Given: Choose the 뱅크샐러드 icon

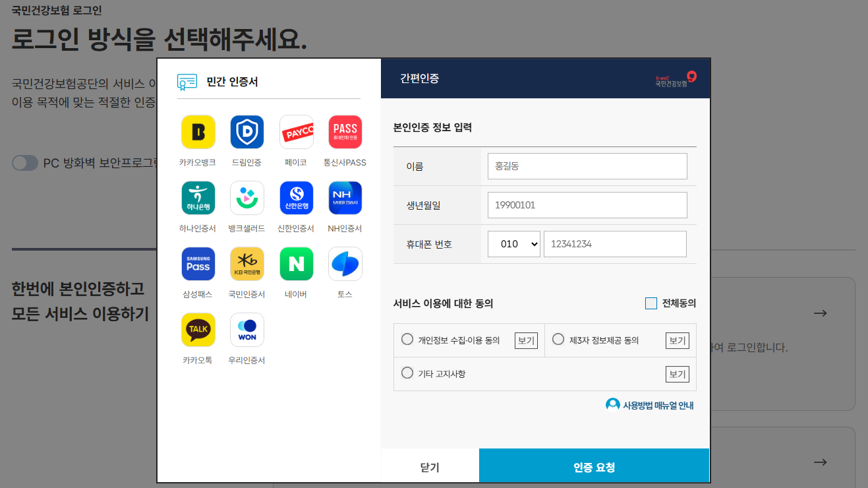Looking at the screenshot, I should tap(247, 198).
